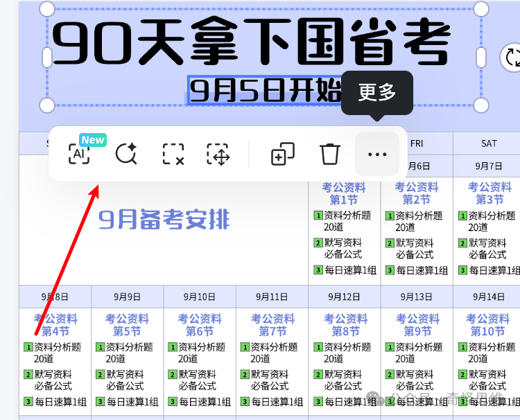Image resolution: width=520 pixels, height=420 pixels.
Task: Click green number 2 badge under 第7节
Action: tap(245, 374)
